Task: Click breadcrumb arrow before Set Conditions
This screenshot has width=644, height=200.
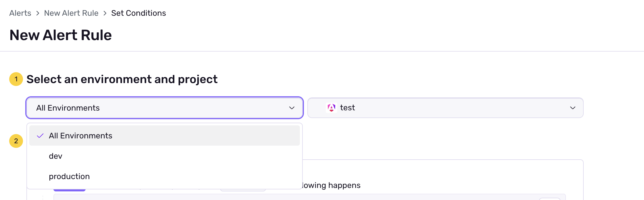Action: tap(105, 13)
